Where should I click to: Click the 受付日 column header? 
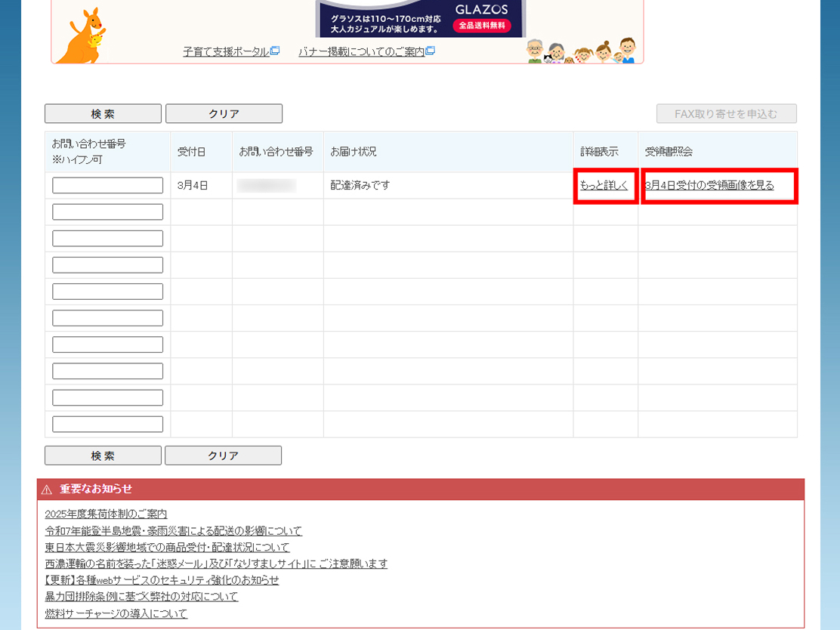[202, 152]
